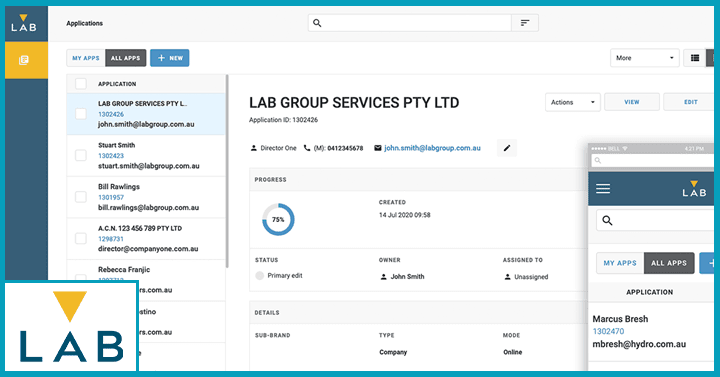The width and height of the screenshot is (720, 377).
Task: Open application ID 1302426 link
Action: [111, 114]
